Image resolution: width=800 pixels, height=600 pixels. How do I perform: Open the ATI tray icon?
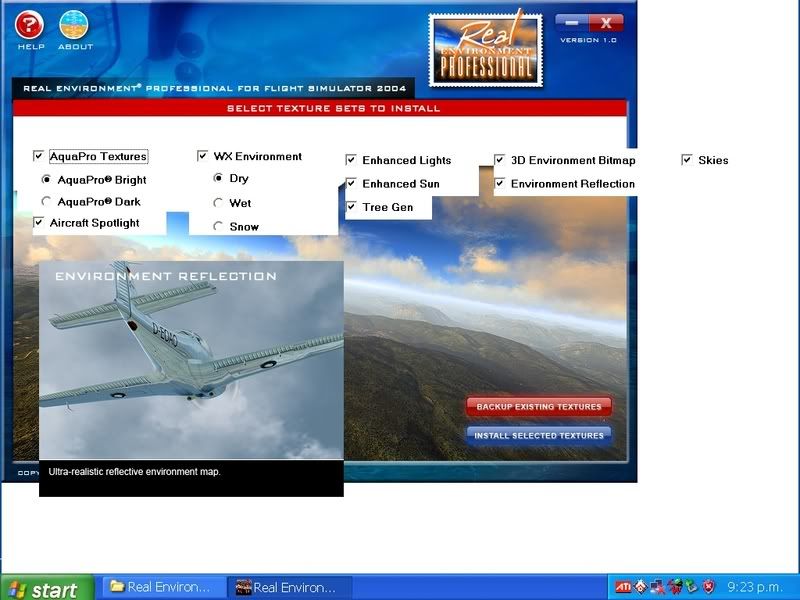(622, 587)
